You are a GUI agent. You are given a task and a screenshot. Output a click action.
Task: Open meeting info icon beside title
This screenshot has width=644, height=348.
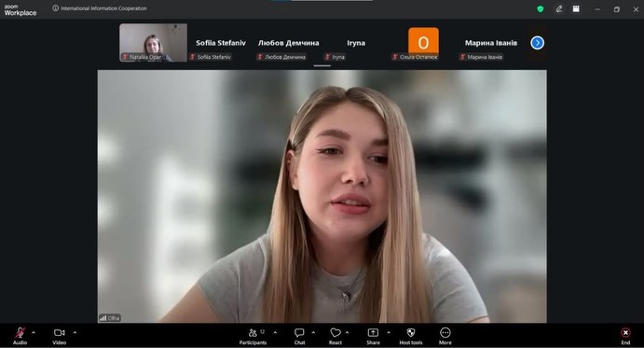[x=55, y=8]
